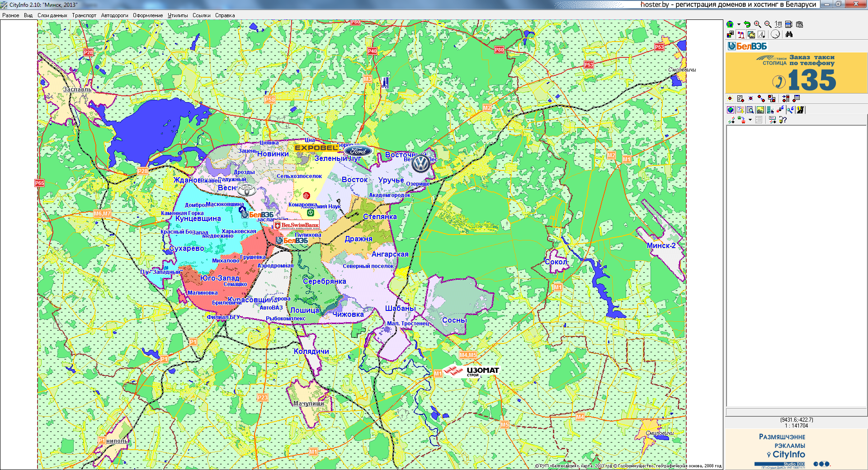
Task: Open the Автодороги menu
Action: pyautogui.click(x=114, y=15)
